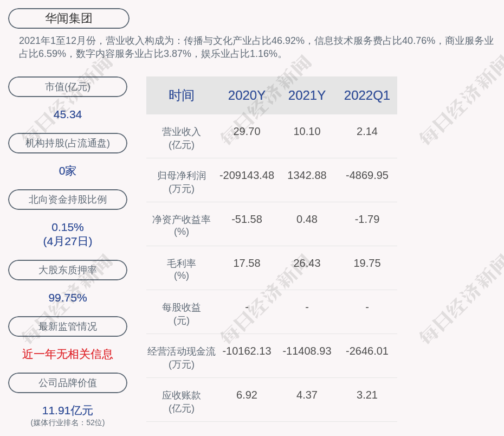Image resolution: width=504 pixels, height=436 pixels.
Task: Click the 华闻集团 company name label
Action: pyautogui.click(x=68, y=18)
